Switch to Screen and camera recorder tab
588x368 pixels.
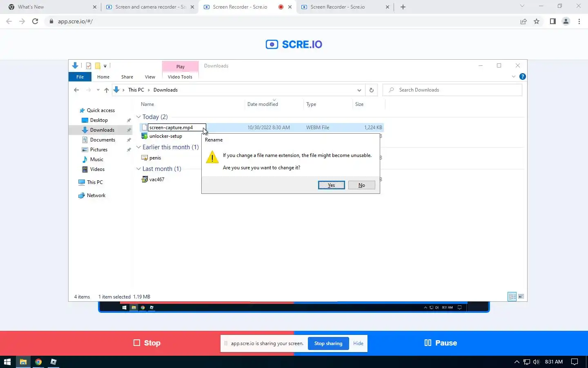tap(150, 7)
